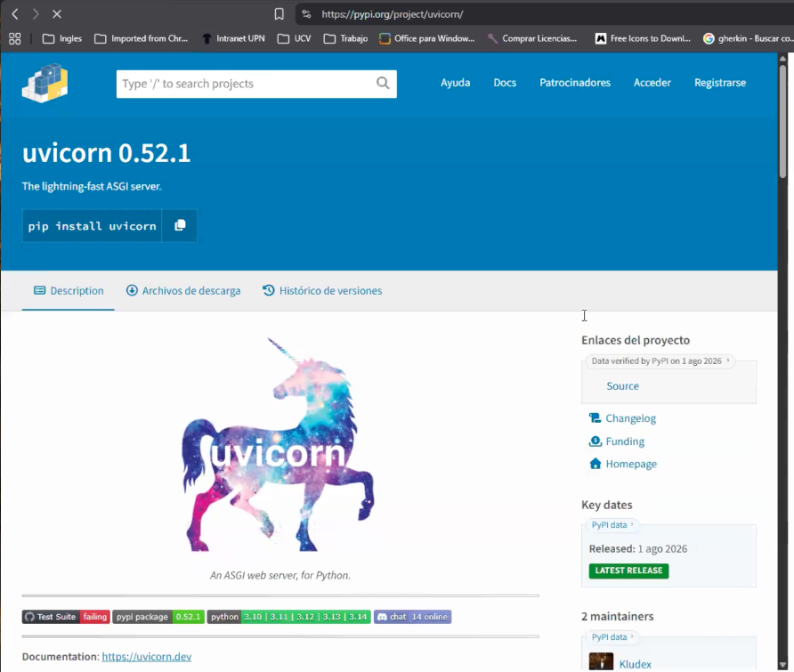This screenshot has height=672, width=794.
Task: Click the Homepage house icon
Action: 595,464
